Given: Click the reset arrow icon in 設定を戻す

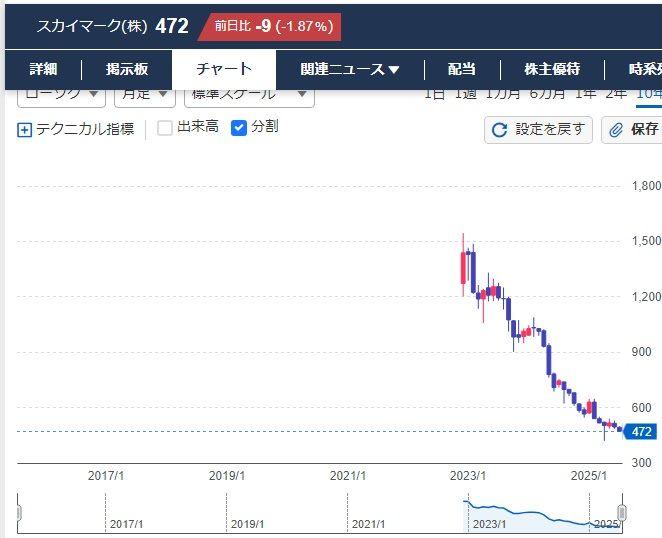Looking at the screenshot, I should pos(500,130).
